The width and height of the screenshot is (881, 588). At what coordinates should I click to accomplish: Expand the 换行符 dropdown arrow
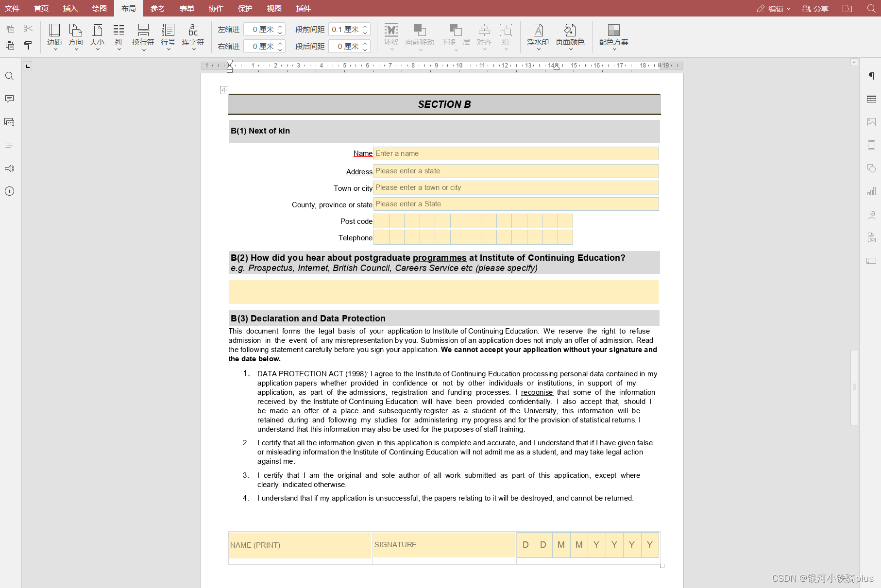[144, 49]
